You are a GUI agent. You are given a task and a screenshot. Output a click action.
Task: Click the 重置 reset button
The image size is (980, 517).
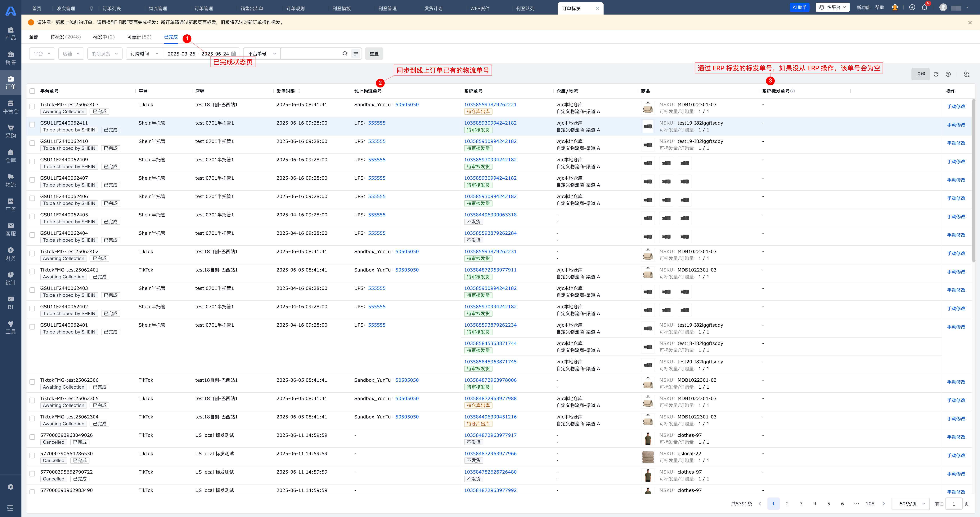click(374, 54)
